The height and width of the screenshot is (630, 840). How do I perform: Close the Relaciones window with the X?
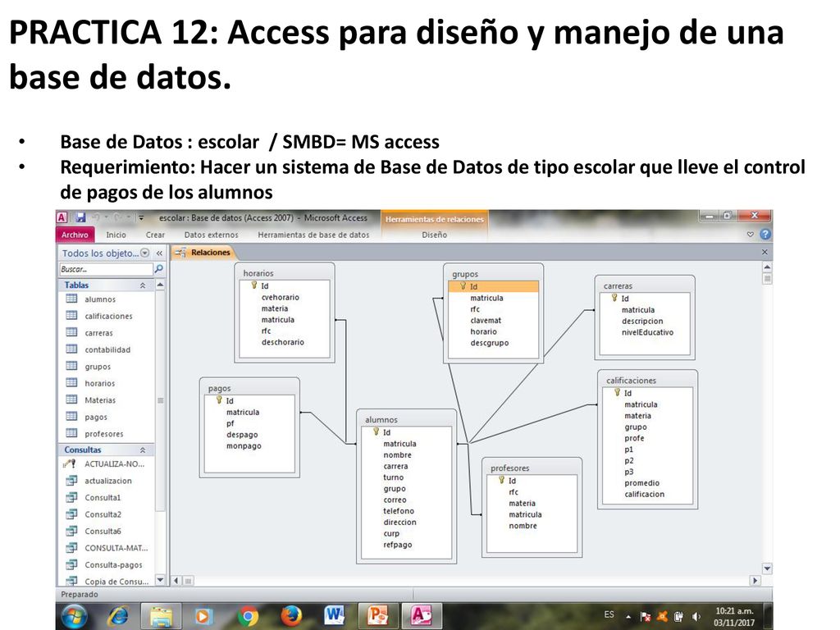pyautogui.click(x=765, y=252)
